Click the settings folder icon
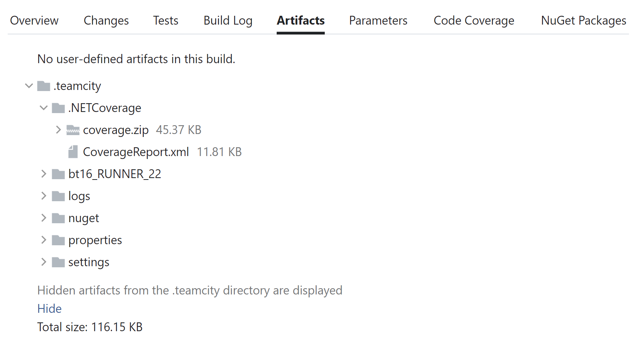This screenshot has width=644, height=351. (x=58, y=262)
